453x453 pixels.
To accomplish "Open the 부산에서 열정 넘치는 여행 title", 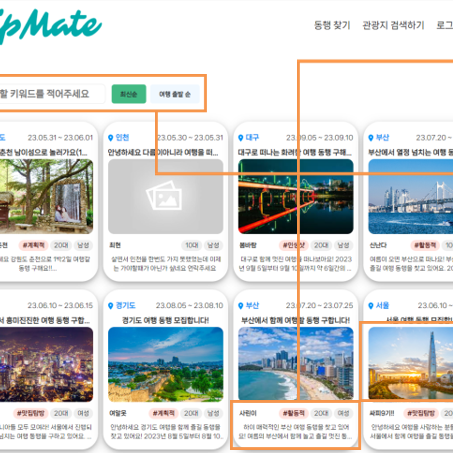I will click(410, 152).
